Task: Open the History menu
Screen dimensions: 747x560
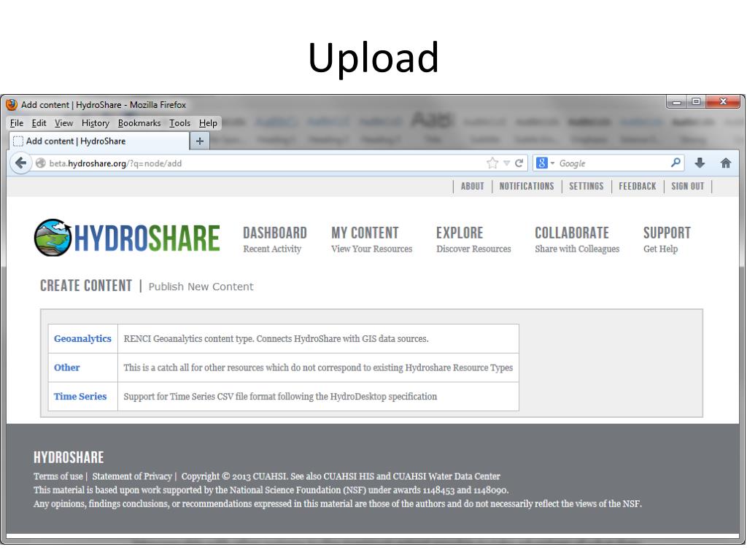Action: pyautogui.click(x=96, y=123)
